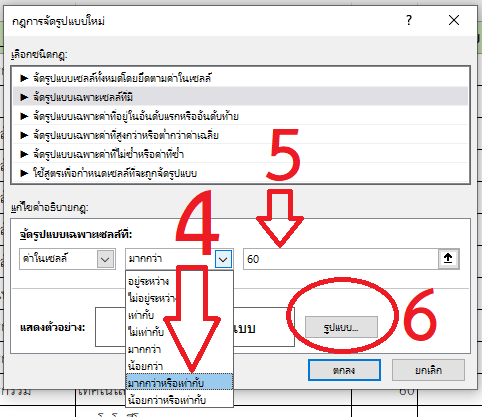The image size is (482, 417).
Task: Open the รูปแบบ... format button
Action: point(341,327)
